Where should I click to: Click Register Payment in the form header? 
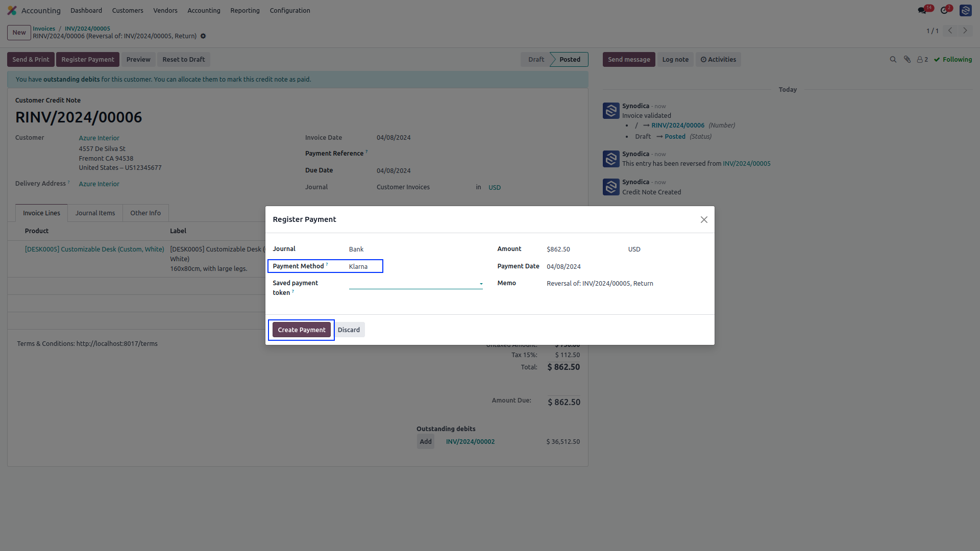click(x=88, y=60)
